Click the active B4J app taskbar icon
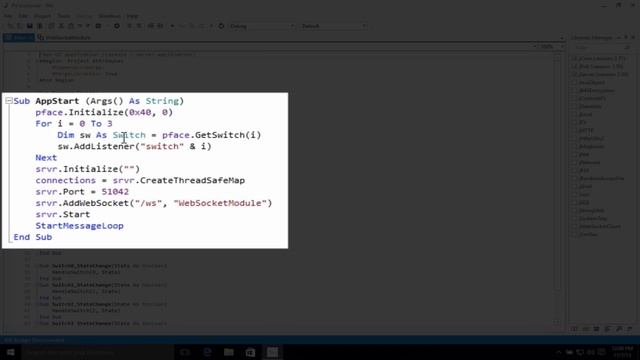 click(x=272, y=352)
